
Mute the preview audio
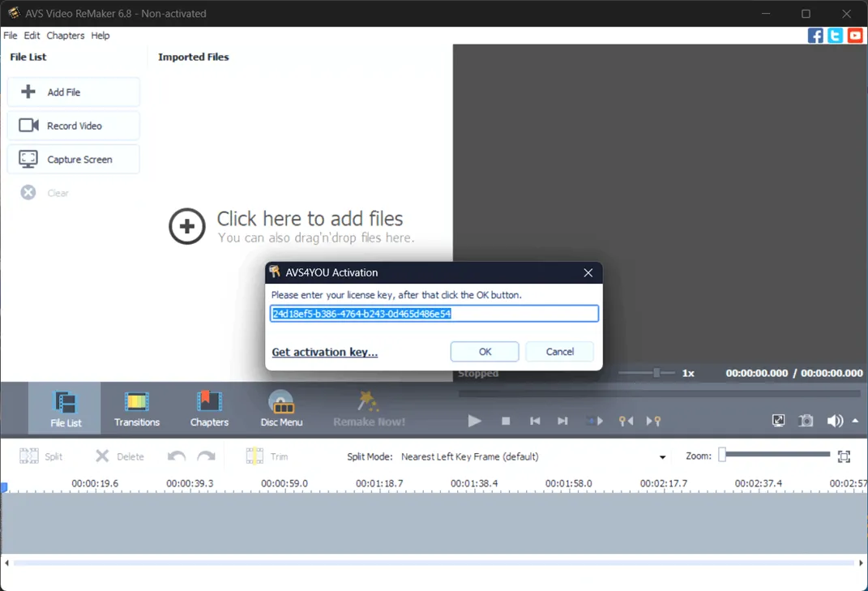click(x=833, y=420)
